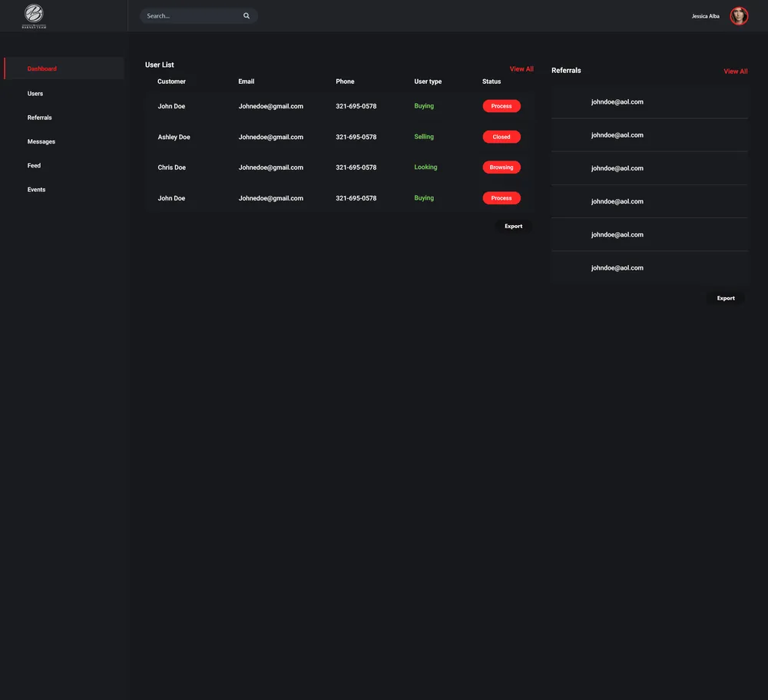
Task: Click the Closed status badge
Action: [501, 137]
